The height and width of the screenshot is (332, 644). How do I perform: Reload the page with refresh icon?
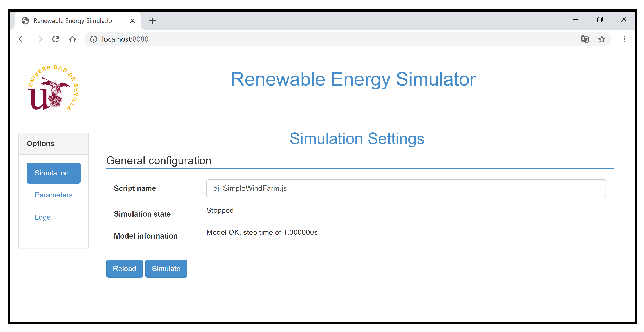[x=56, y=39]
